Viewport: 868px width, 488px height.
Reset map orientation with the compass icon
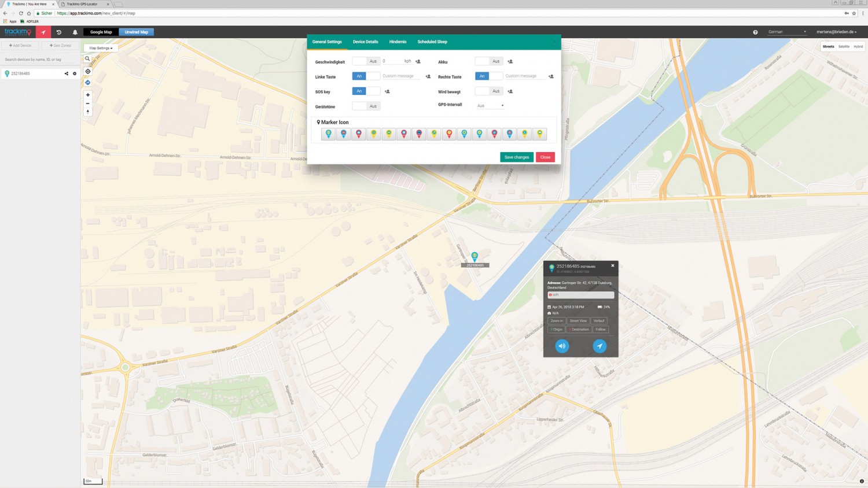click(88, 112)
